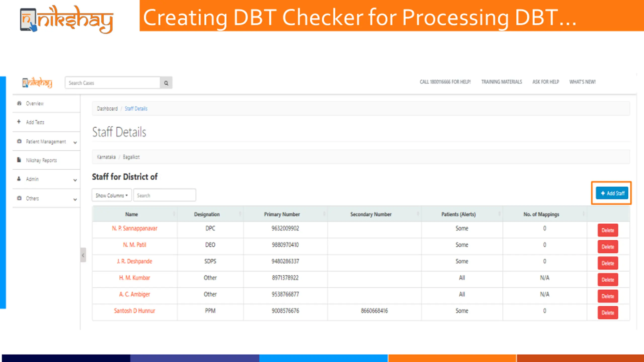Image resolution: width=644 pixels, height=362 pixels.
Task: Click Dashboard in the breadcrumb
Action: click(107, 109)
